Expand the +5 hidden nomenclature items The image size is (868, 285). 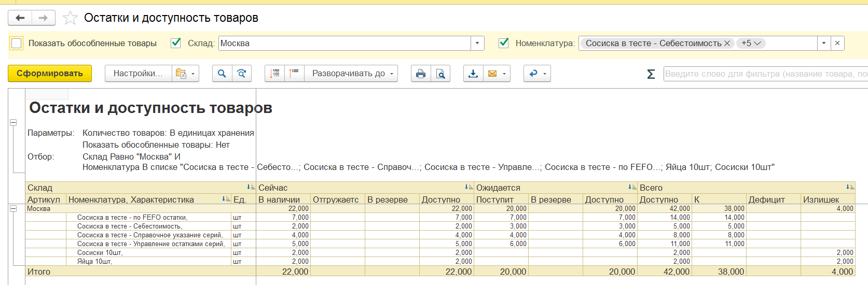tap(751, 44)
